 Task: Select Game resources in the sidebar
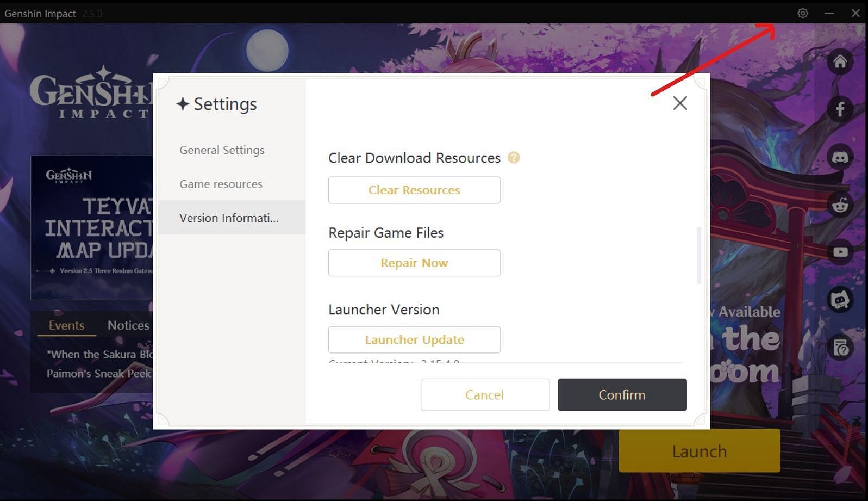point(221,184)
